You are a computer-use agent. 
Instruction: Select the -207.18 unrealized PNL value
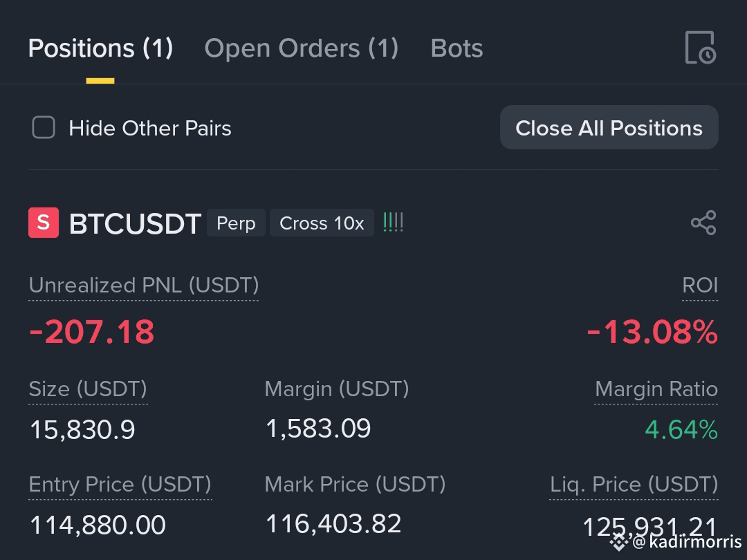(91, 332)
